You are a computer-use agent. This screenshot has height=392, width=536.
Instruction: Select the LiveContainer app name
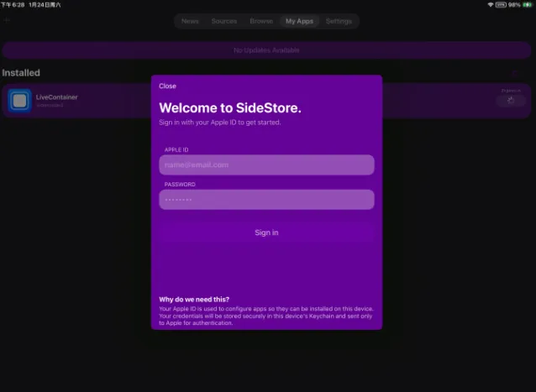(x=57, y=97)
